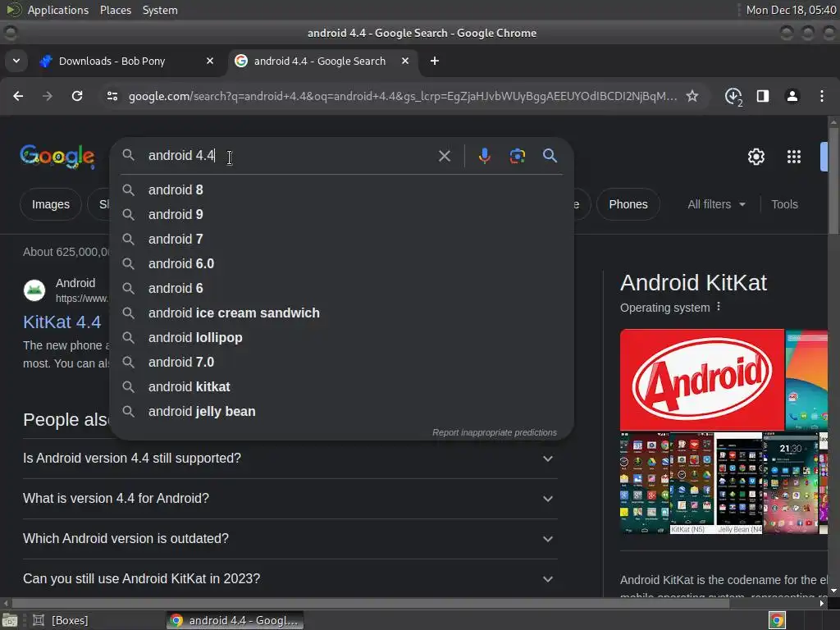Go back using the browser back arrow
This screenshot has height=630, width=840.
pos(18,96)
